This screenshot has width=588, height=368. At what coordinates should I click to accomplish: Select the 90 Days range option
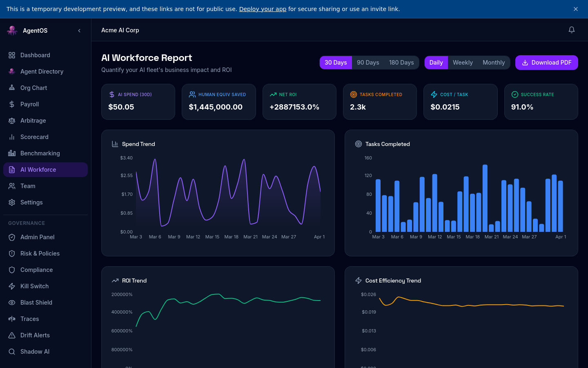point(368,63)
